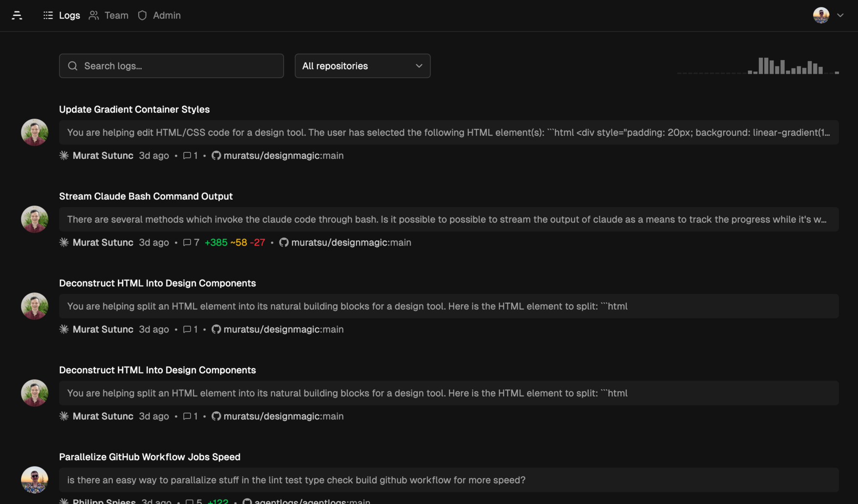Click the Admin shield icon
858x504 pixels.
click(142, 16)
